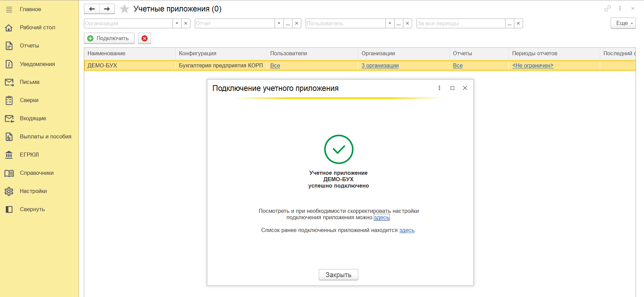
Task: Open Настройки section
Action: 33,191
